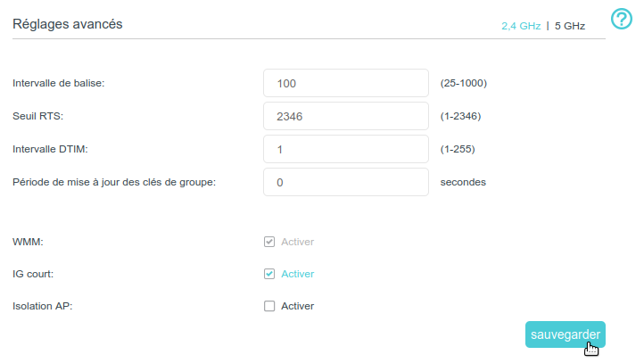Click the Activer label beside IG court
Viewport: 644px width, 363px height.
click(298, 274)
